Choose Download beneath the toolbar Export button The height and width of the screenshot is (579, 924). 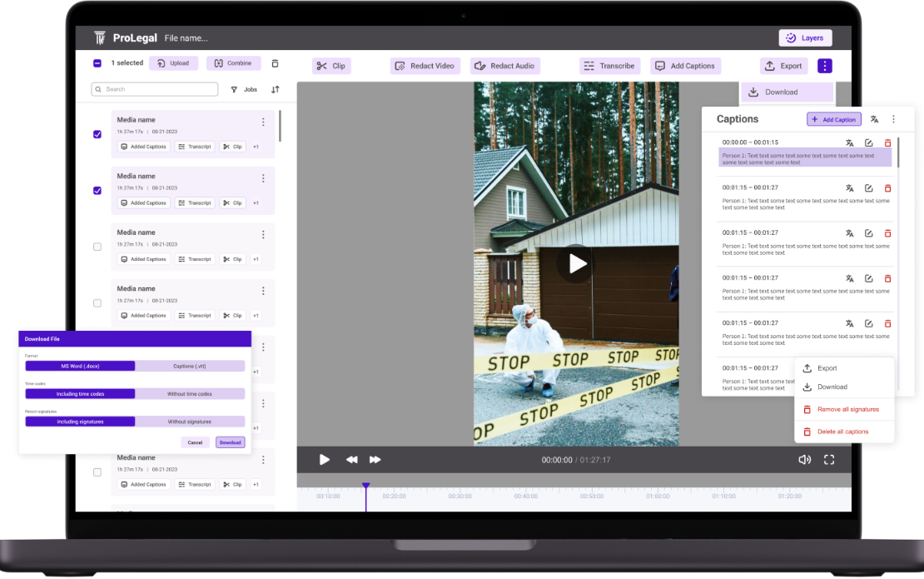[787, 92]
